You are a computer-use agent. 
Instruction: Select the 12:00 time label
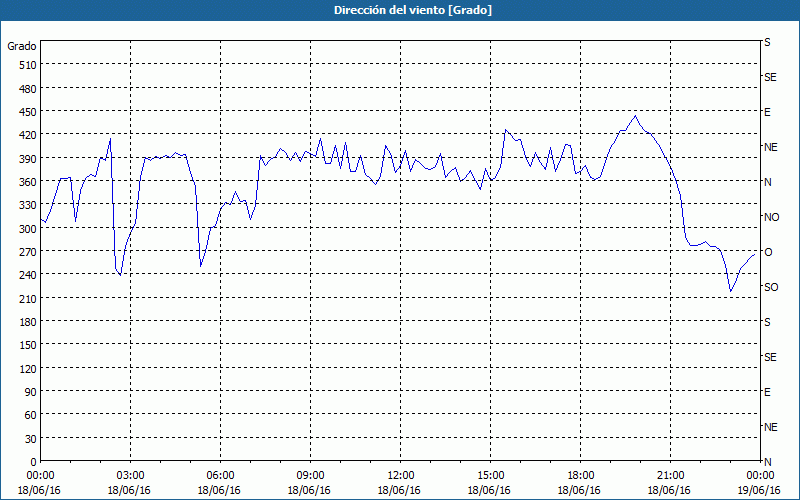[401, 476]
